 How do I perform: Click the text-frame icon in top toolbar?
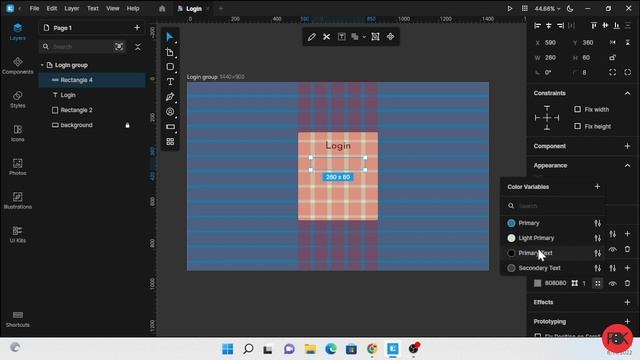click(x=342, y=37)
